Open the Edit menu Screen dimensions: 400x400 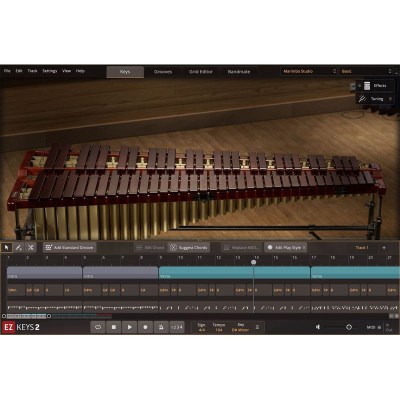pos(19,71)
